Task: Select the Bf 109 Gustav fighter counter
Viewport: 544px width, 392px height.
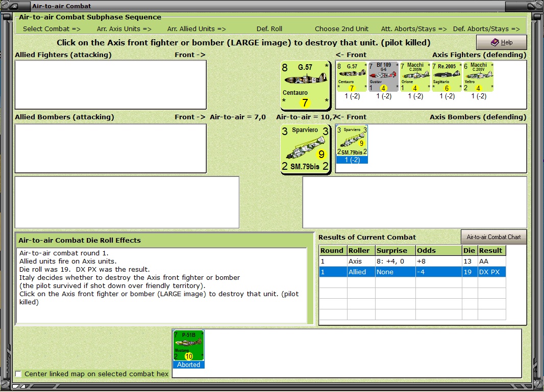Action: [x=383, y=76]
